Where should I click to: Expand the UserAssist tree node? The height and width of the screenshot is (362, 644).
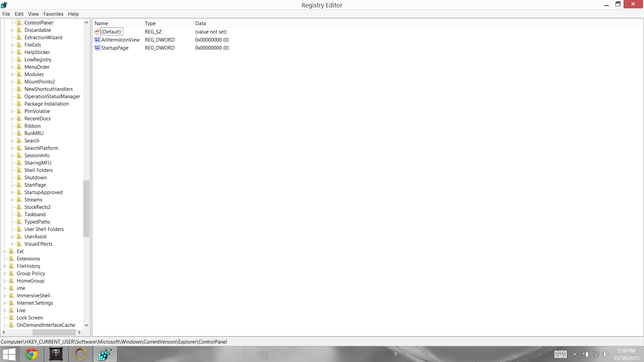pos(12,237)
